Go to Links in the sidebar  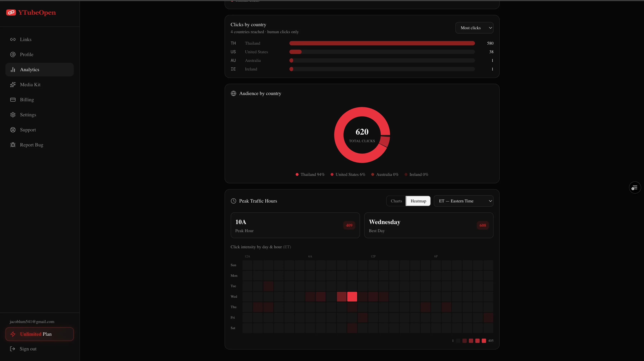coord(40,40)
